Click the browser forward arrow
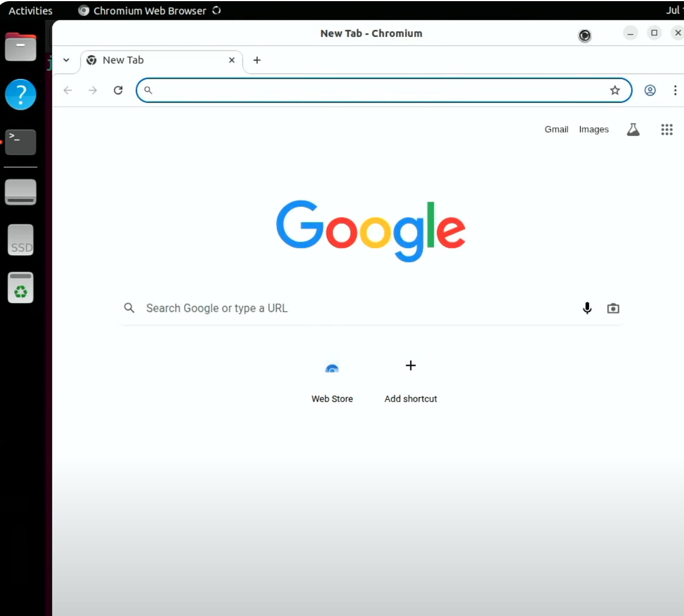684x616 pixels. (93, 90)
